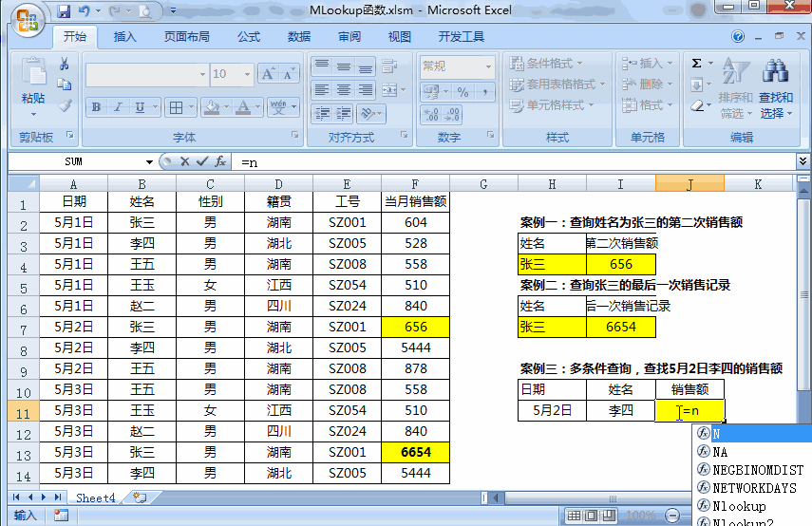Open text orientation options

pos(370,113)
